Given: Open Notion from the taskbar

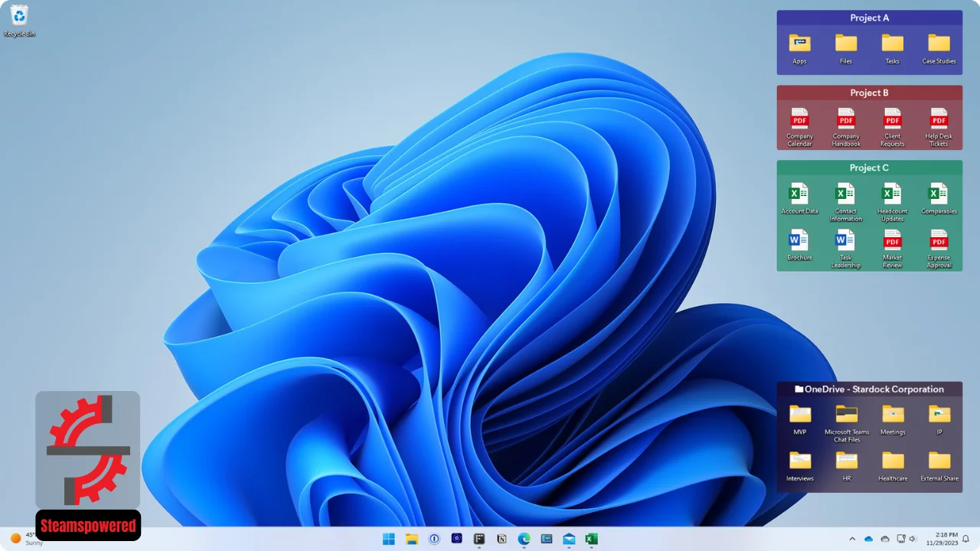Looking at the screenshot, I should coord(501,539).
